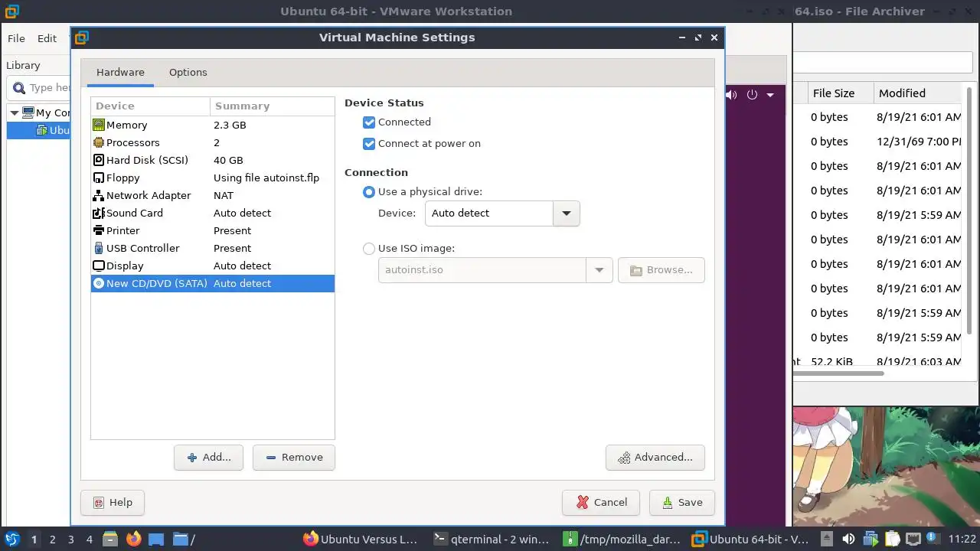Select the USB Controller icon

coord(98,248)
